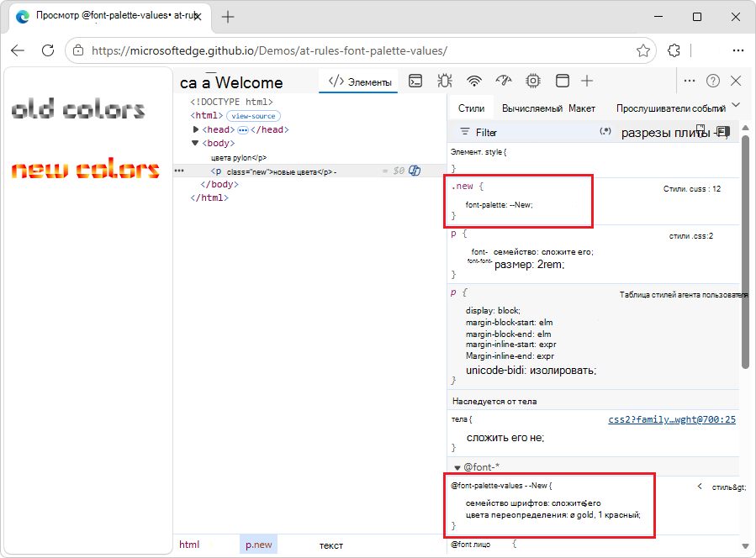Click display: block declaration
Screen dimensions: 756x558
click(493, 311)
